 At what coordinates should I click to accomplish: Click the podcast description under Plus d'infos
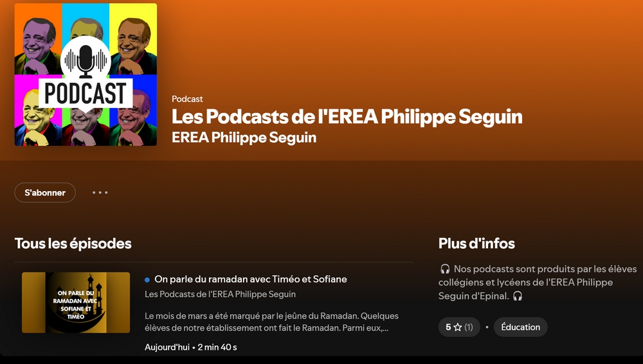point(538,282)
